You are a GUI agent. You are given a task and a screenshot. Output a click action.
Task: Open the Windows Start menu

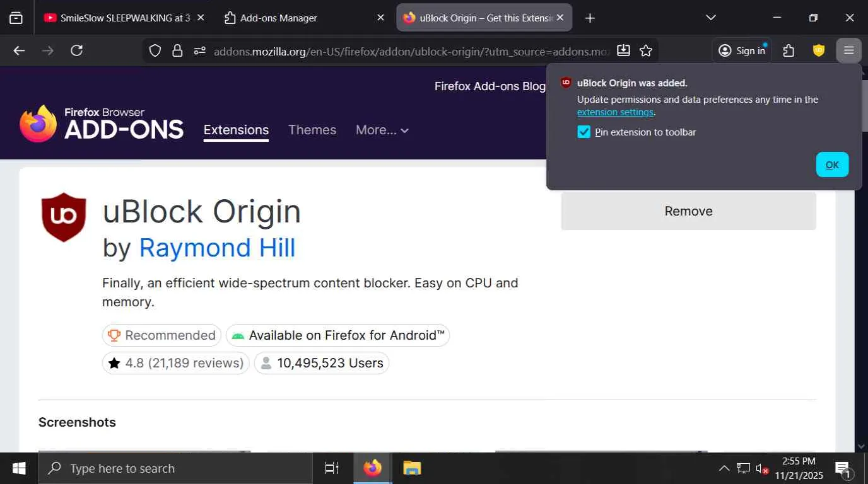pyautogui.click(x=19, y=468)
